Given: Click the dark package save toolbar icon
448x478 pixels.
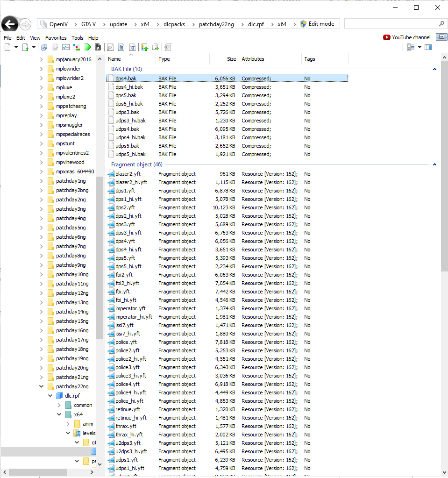Looking at the screenshot, I should [x=98, y=47].
